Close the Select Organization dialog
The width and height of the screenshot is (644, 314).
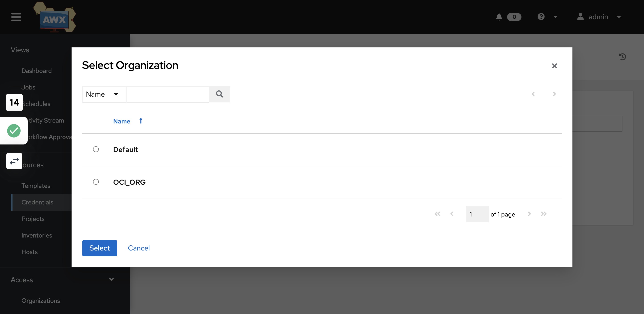554,66
